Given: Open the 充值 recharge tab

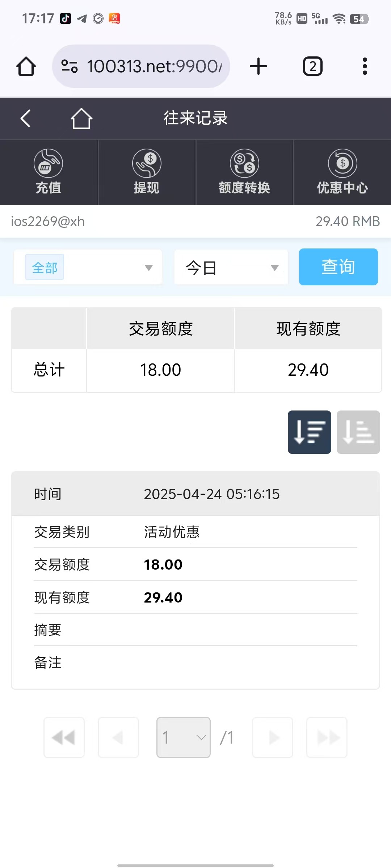Looking at the screenshot, I should [x=49, y=172].
